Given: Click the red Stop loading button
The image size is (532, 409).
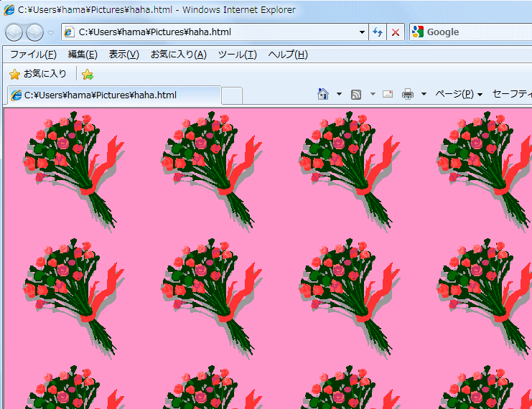Looking at the screenshot, I should click(x=396, y=32).
